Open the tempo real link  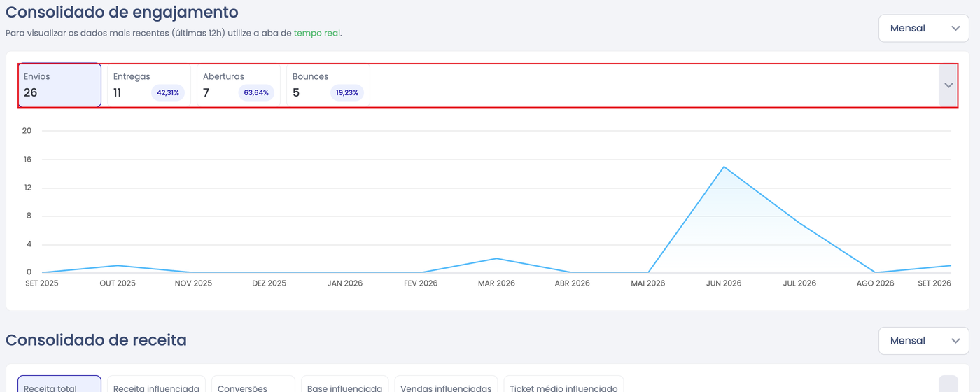[x=317, y=33]
